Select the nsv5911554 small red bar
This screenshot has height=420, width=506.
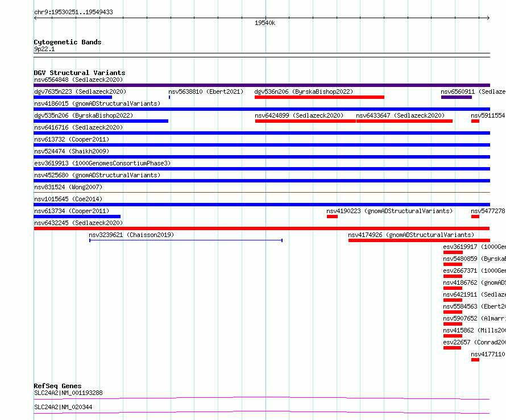(x=475, y=121)
